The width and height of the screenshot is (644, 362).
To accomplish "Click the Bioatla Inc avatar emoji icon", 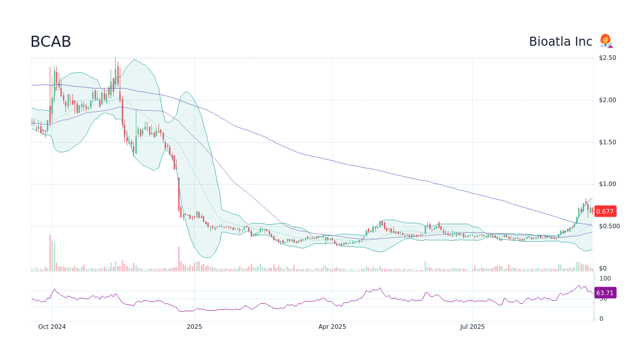I will pos(606,41).
